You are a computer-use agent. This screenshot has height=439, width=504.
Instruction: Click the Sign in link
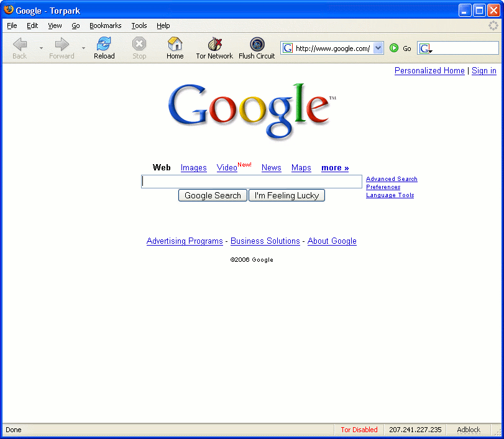(483, 71)
